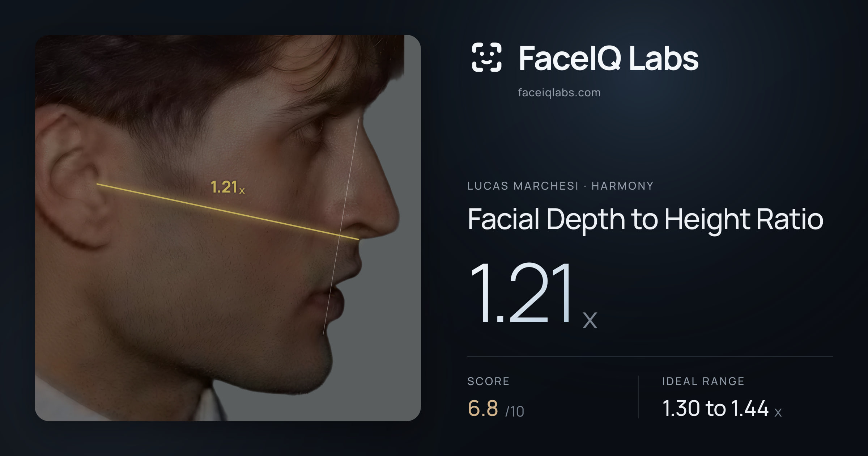Image resolution: width=868 pixels, height=456 pixels.
Task: Select the 1.30 to 1.44 x range value
Action: pos(722,409)
